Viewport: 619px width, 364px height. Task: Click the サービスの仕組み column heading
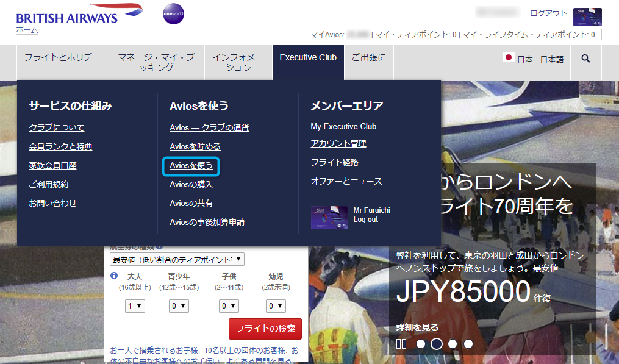70,106
